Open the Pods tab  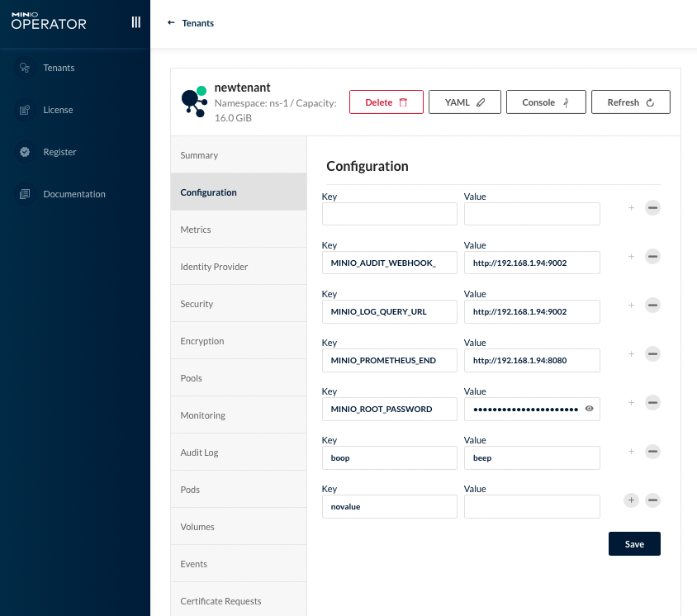tap(239, 490)
